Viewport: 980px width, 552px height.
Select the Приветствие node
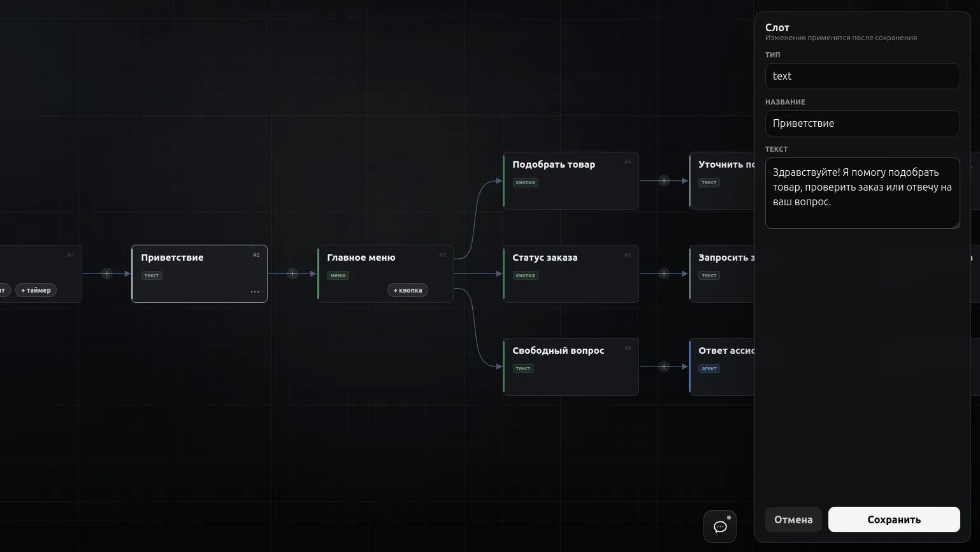[199, 273]
